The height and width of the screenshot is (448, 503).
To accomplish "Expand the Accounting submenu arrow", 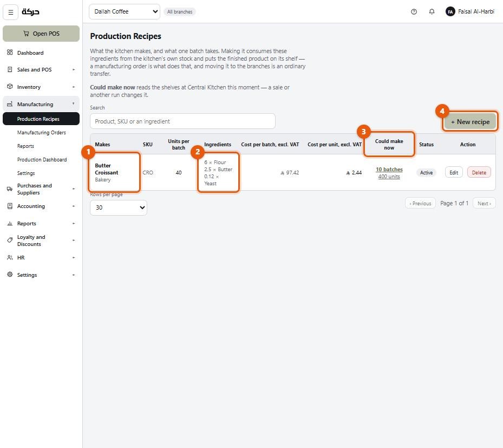I will tap(74, 206).
